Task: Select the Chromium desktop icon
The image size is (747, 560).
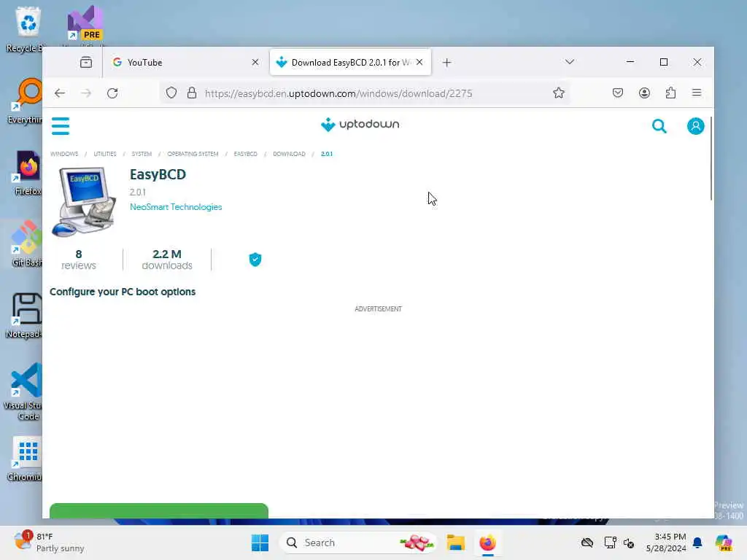Action: [x=25, y=459]
